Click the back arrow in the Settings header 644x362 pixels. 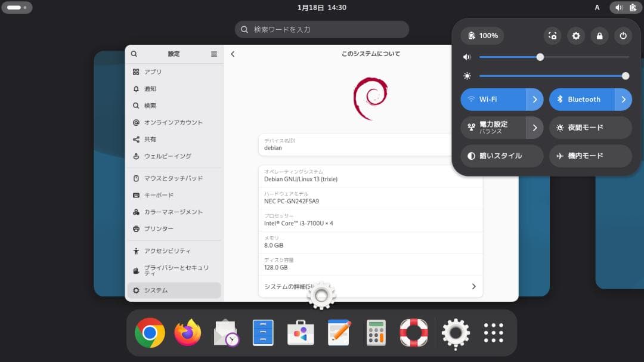pos(233,54)
